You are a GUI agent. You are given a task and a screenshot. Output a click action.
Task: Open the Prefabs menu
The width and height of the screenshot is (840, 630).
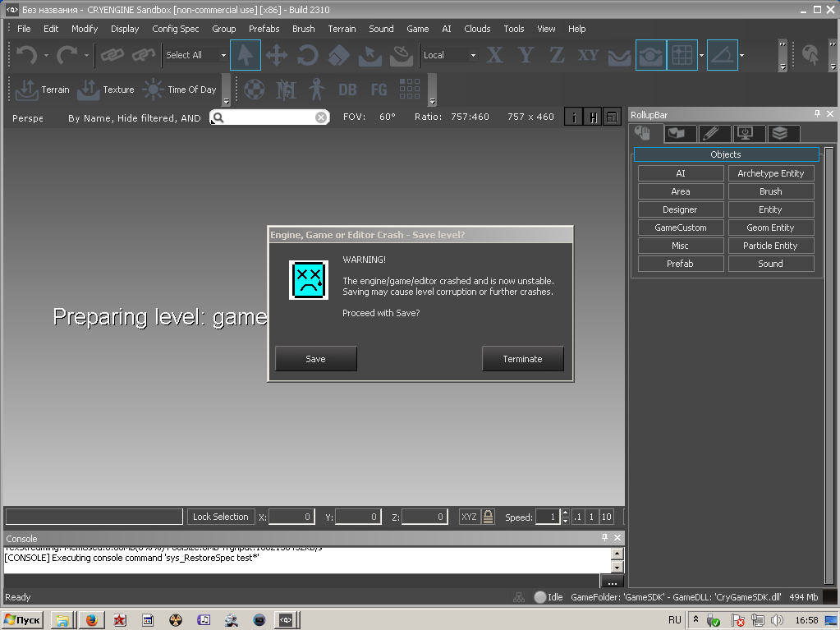click(264, 29)
